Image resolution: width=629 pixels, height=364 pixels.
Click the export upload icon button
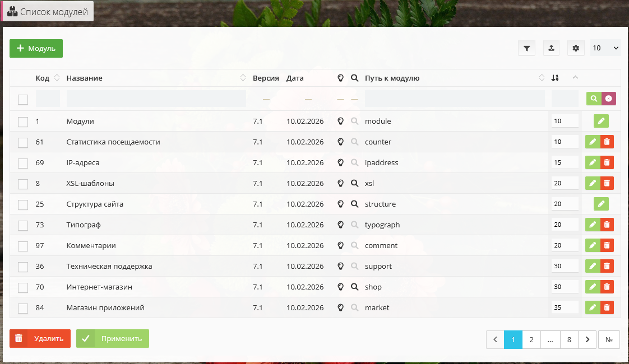tap(551, 48)
